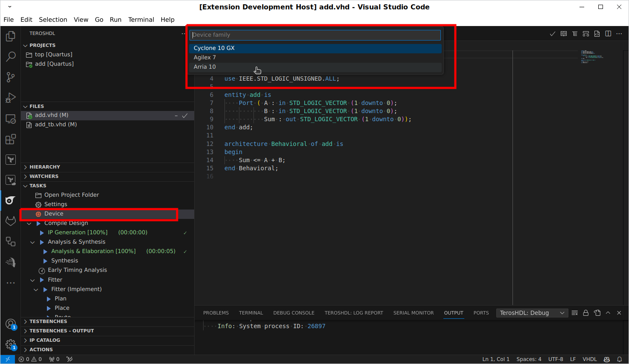This screenshot has height=364, width=629.
Task: Open editor More Actions menu
Action: (x=619, y=34)
